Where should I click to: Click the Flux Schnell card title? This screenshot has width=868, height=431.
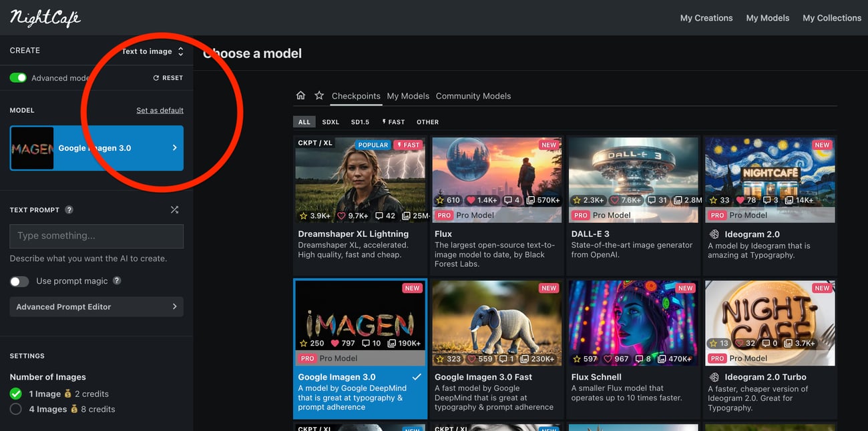click(x=596, y=377)
